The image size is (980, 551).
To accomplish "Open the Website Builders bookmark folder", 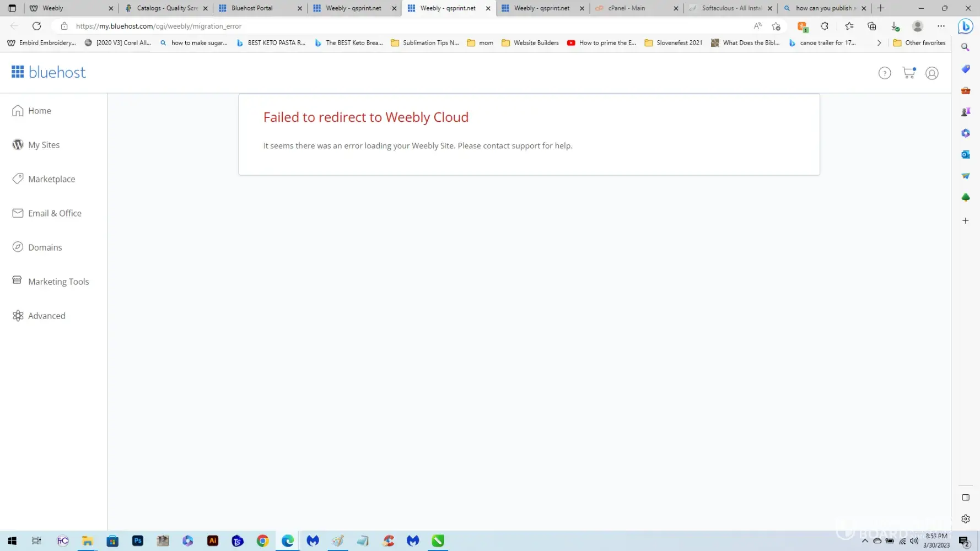I will pos(530,42).
